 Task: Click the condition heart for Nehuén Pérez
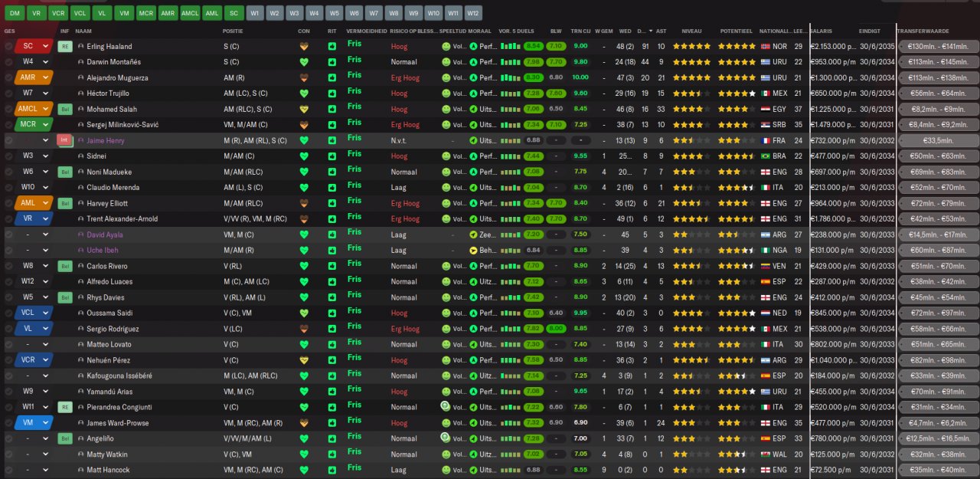coord(304,360)
